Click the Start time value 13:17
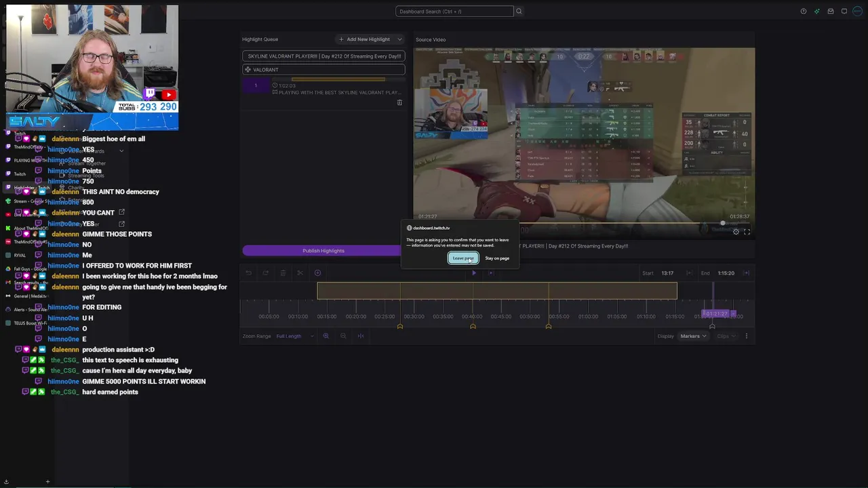The width and height of the screenshot is (868, 488). click(x=667, y=273)
